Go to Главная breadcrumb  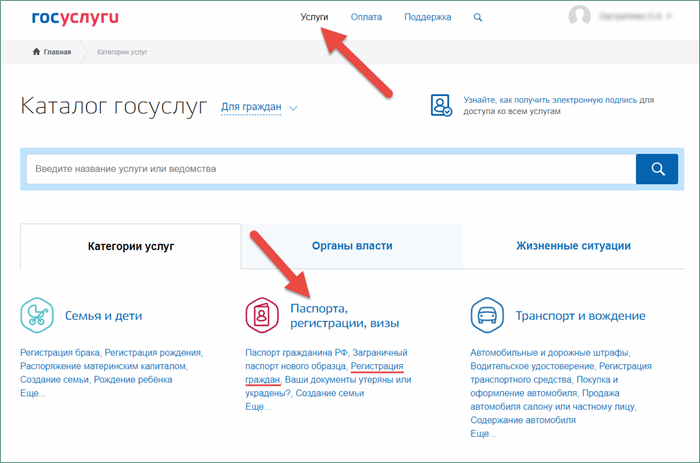click(x=57, y=52)
